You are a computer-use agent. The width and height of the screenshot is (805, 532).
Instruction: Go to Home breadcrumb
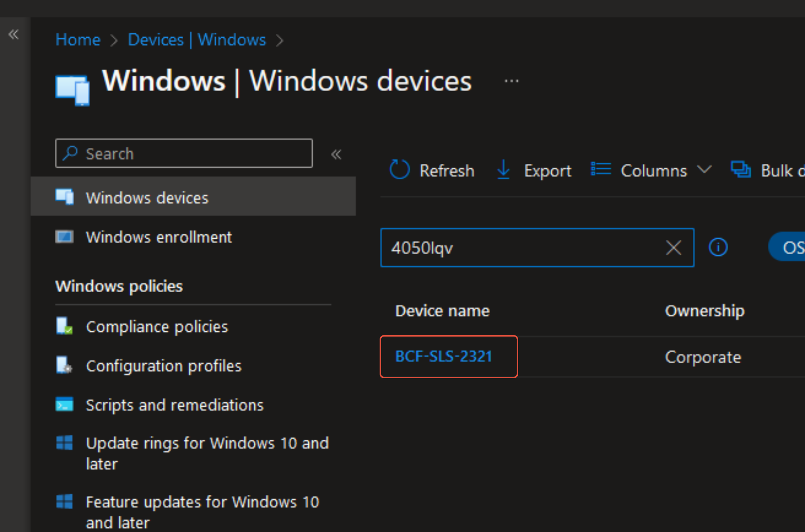pos(78,40)
